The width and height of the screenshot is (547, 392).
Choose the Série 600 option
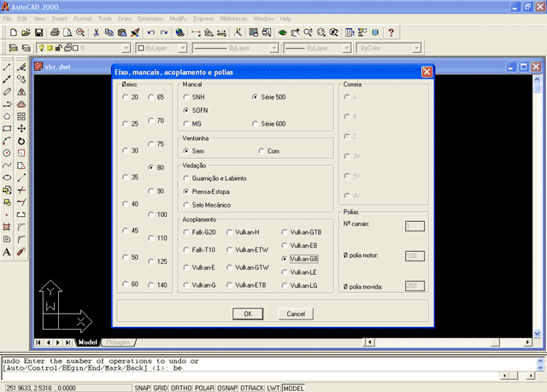click(256, 124)
